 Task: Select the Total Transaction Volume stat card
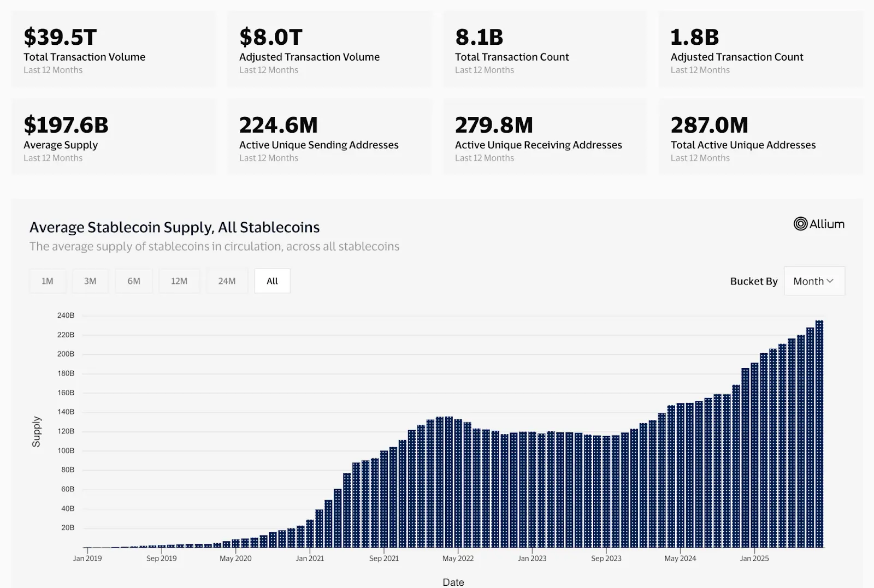click(x=113, y=49)
